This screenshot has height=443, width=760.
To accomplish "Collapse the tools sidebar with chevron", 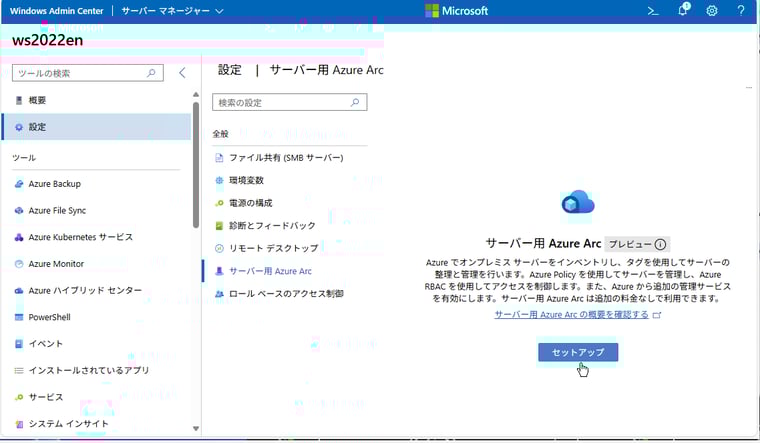I will [x=182, y=73].
